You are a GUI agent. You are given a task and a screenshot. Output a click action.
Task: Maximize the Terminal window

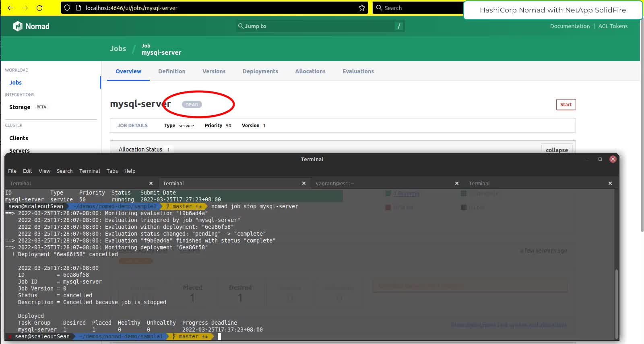tap(600, 159)
